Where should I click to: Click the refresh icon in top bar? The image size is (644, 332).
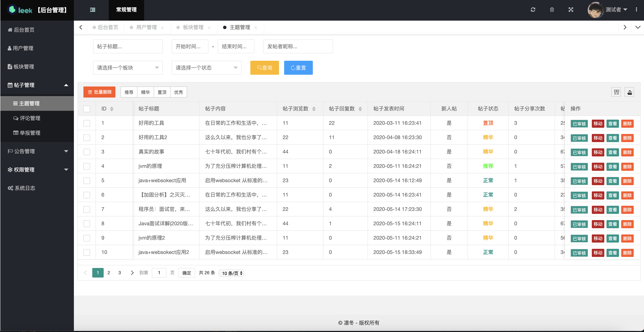coord(533,10)
